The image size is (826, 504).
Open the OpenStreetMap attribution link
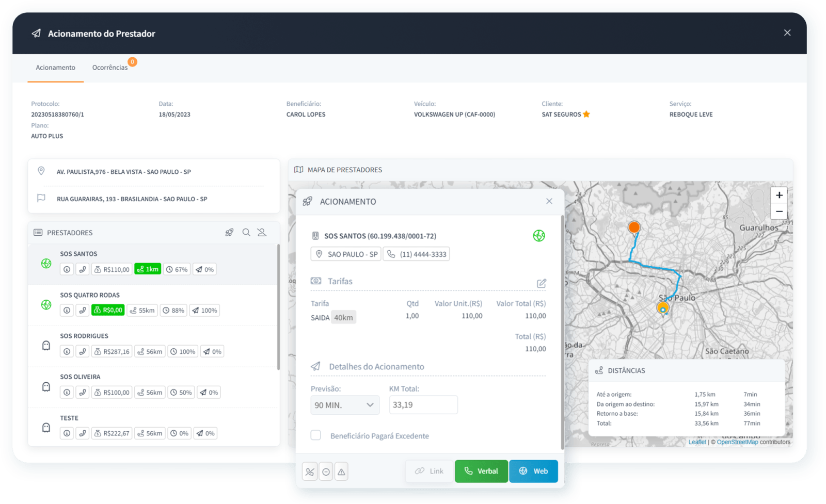click(737, 442)
